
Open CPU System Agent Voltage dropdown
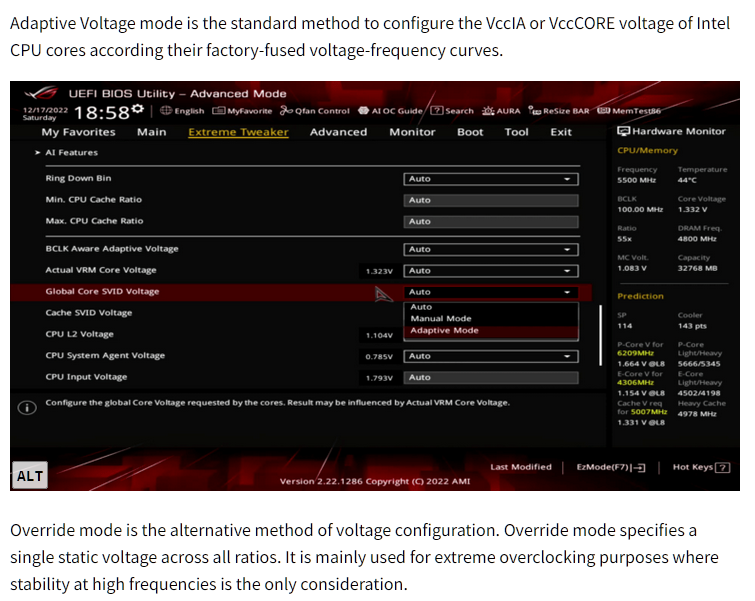click(491, 356)
